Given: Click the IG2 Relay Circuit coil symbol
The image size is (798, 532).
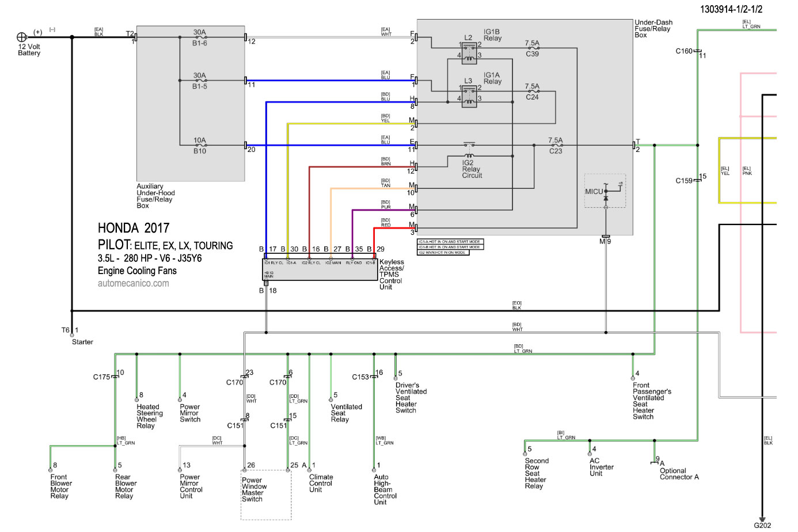Looking at the screenshot, I should 469,155.
